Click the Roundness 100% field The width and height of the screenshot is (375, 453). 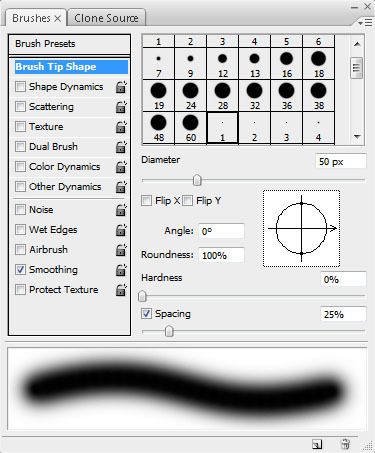point(221,255)
